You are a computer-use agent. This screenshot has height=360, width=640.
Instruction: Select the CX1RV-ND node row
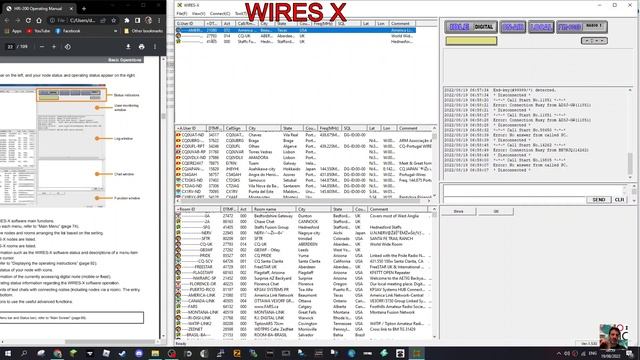[304, 191]
